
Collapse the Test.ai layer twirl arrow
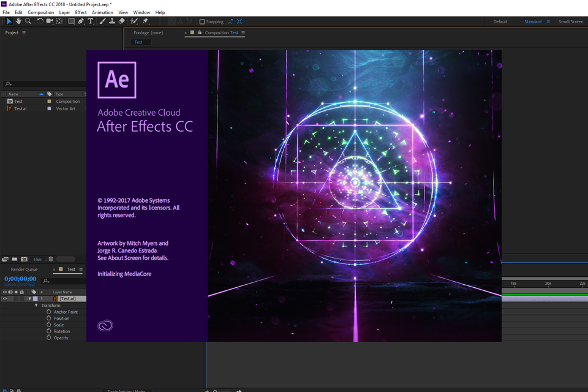(29, 299)
